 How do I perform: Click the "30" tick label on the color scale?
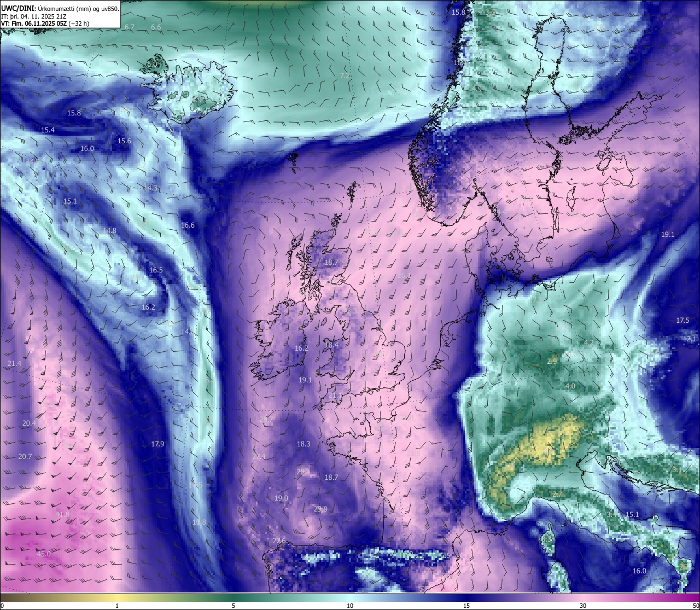[x=583, y=606]
